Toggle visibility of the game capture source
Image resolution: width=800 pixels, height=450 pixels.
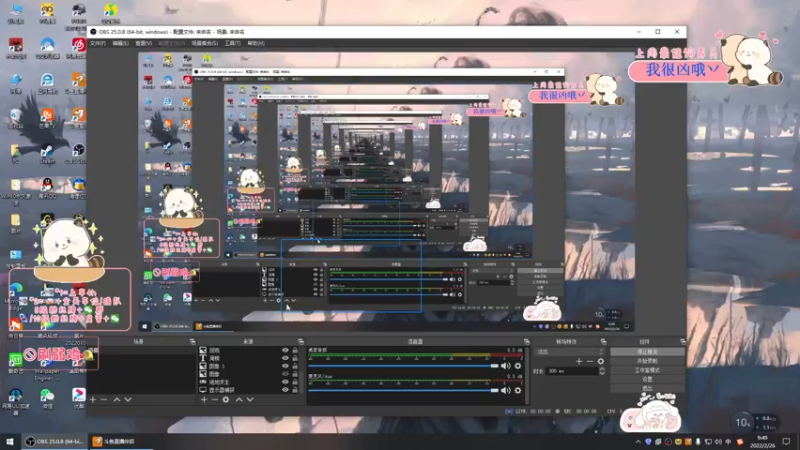coord(285,382)
